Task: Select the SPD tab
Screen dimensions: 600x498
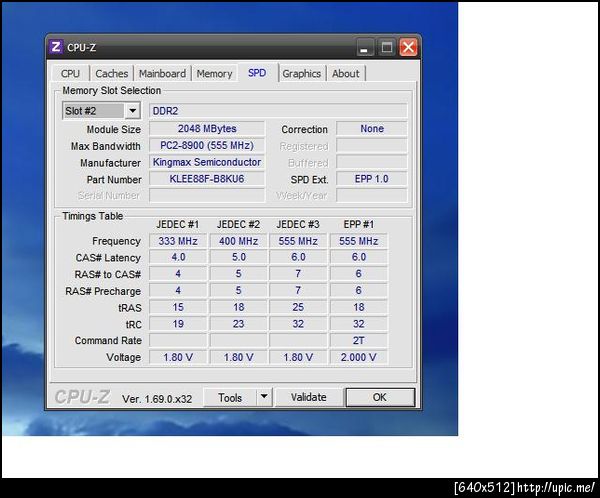Action: (257, 73)
